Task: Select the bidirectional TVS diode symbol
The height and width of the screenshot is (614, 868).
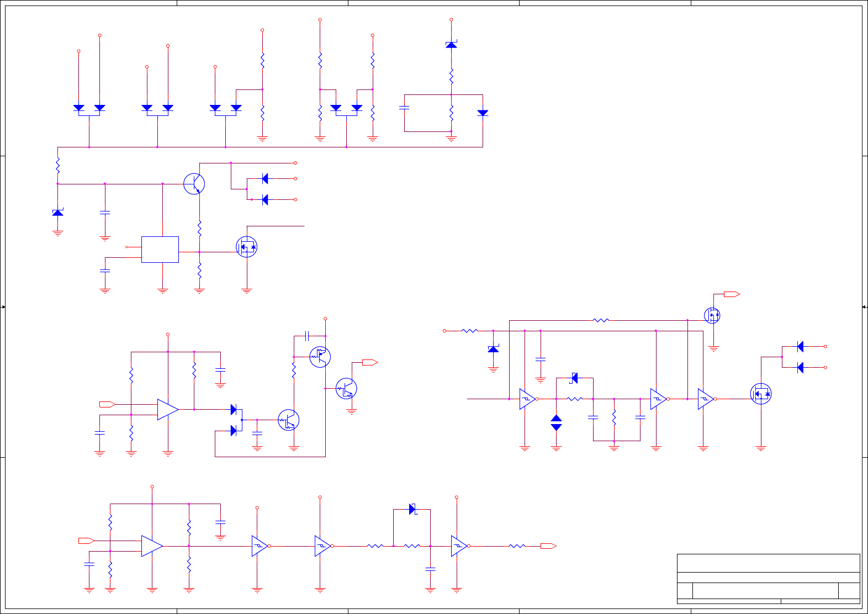Action: 557,423
